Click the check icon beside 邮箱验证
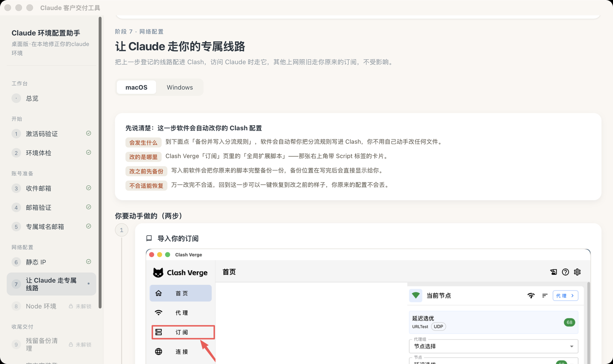This screenshot has height=364, width=613. click(89, 207)
